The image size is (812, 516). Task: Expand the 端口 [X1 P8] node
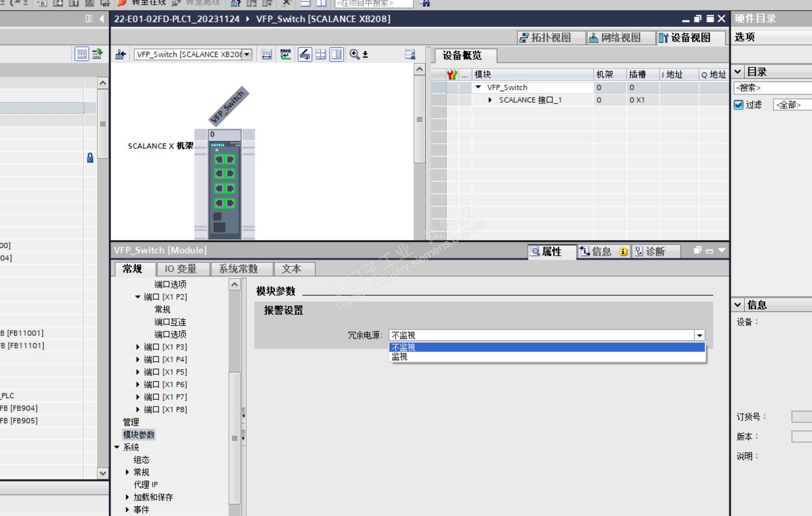tap(138, 410)
